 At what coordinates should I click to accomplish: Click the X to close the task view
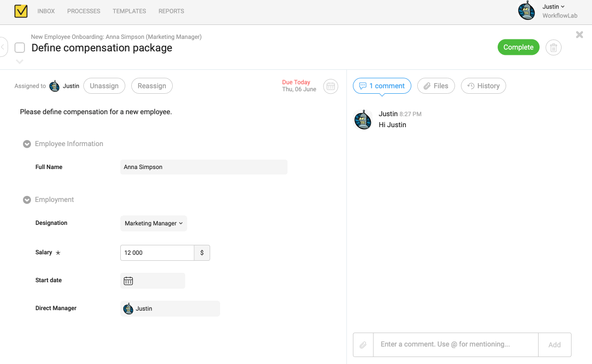tap(579, 34)
